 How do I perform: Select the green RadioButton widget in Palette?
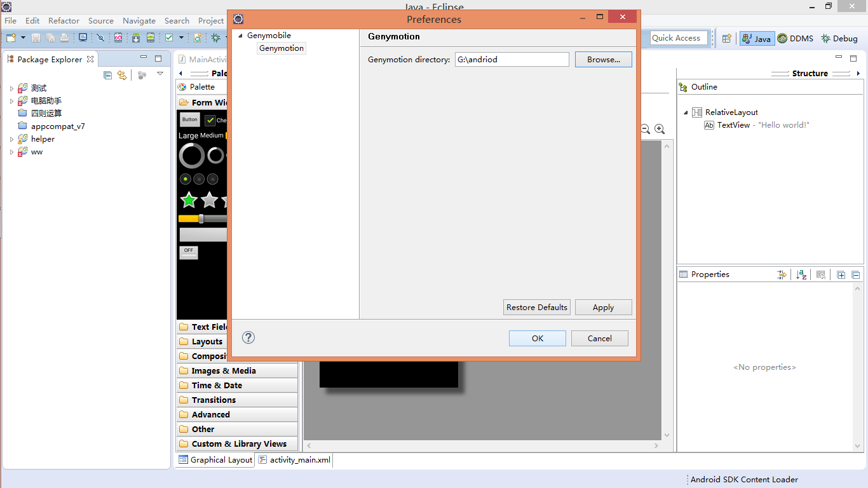186,179
